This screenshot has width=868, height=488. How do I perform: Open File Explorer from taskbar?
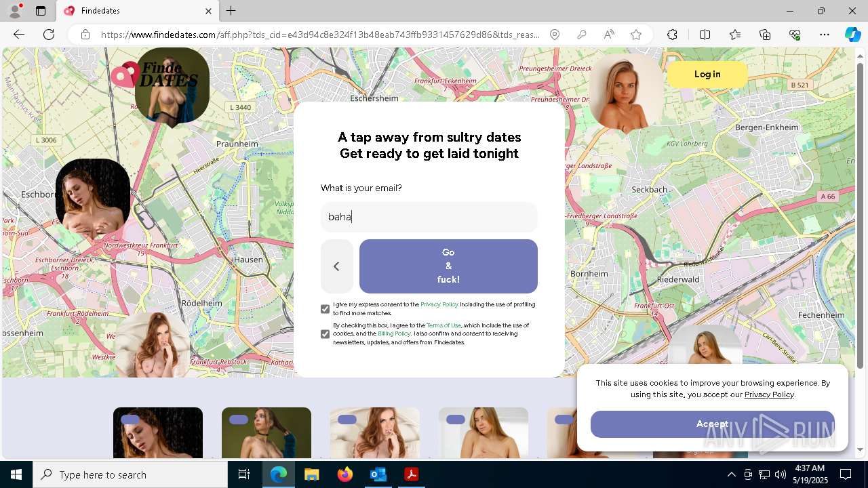[311, 474]
